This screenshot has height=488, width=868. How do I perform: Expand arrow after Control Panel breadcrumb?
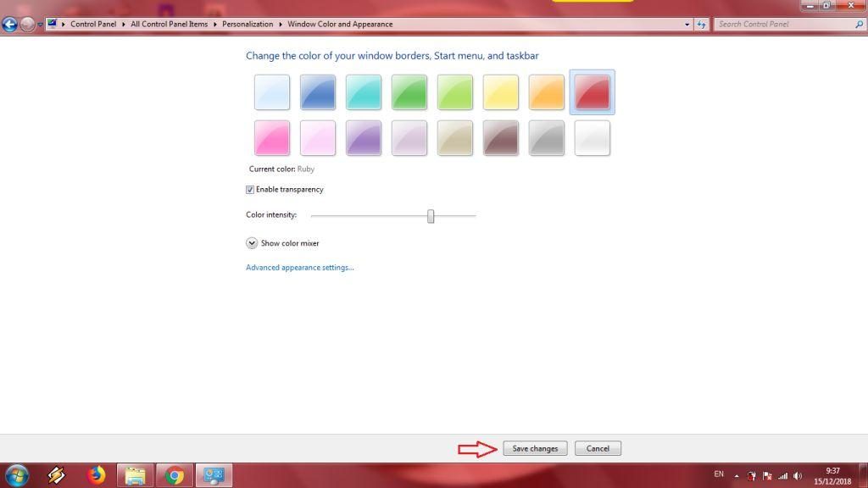tap(124, 25)
